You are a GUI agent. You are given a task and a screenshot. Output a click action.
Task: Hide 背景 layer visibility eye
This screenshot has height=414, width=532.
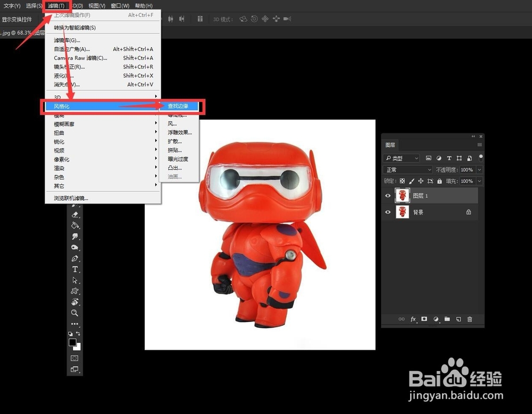388,212
